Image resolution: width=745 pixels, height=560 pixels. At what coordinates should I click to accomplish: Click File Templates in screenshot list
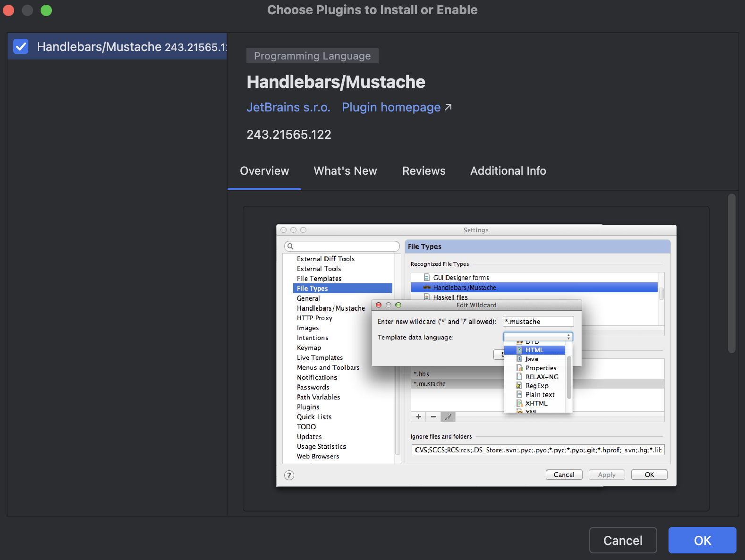[x=319, y=279]
